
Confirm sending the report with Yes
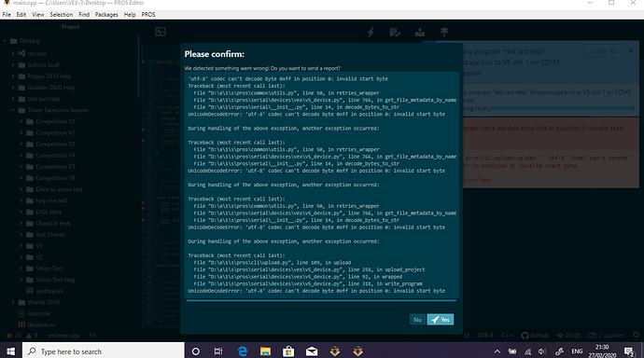441,320
